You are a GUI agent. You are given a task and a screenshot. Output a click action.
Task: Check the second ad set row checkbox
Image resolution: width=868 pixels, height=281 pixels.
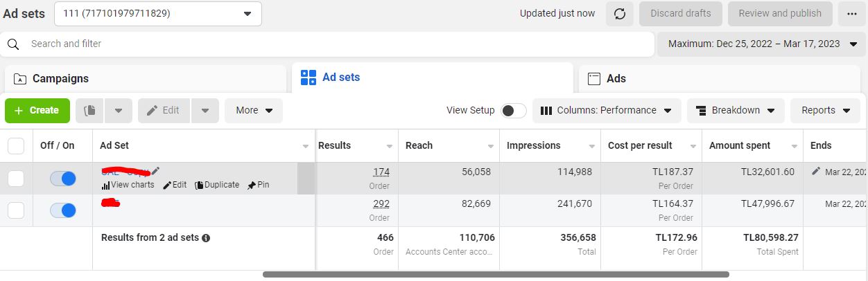16,210
